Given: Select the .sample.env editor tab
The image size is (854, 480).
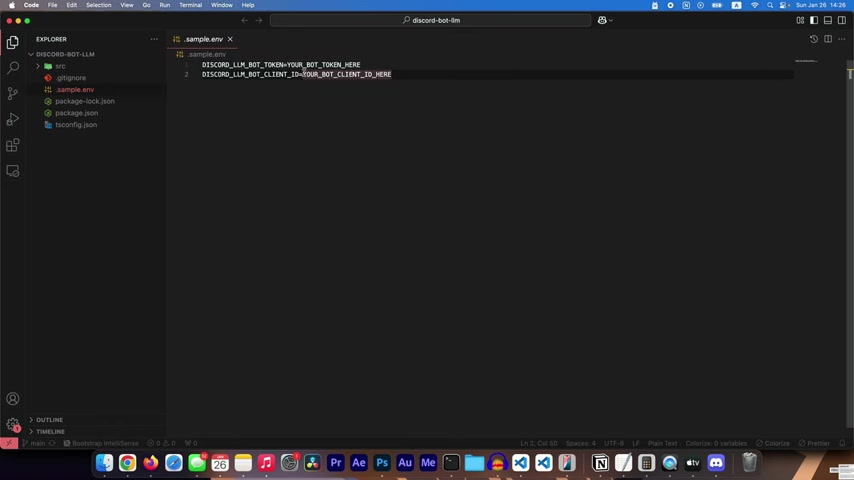Looking at the screenshot, I should point(203,39).
